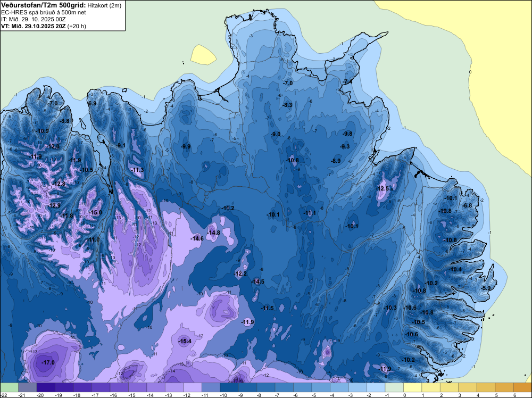
Task: Click the -5.9 temperature label
Action: (486, 288)
